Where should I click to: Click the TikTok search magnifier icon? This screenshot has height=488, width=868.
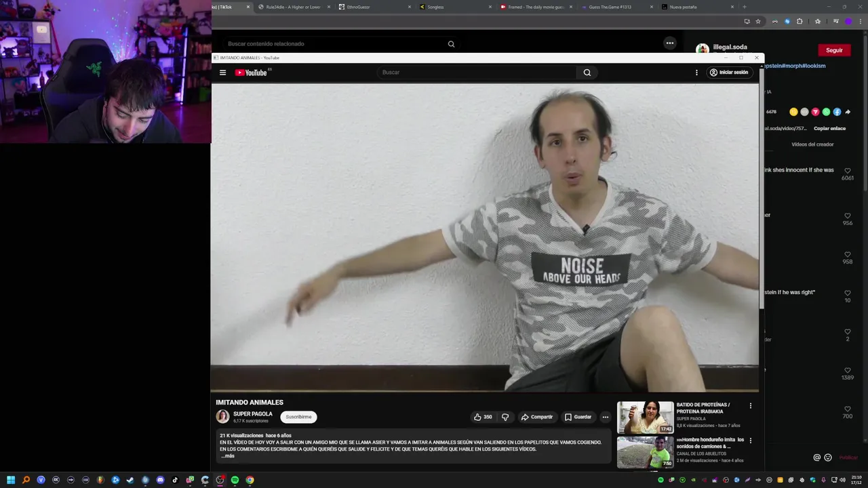tap(451, 44)
